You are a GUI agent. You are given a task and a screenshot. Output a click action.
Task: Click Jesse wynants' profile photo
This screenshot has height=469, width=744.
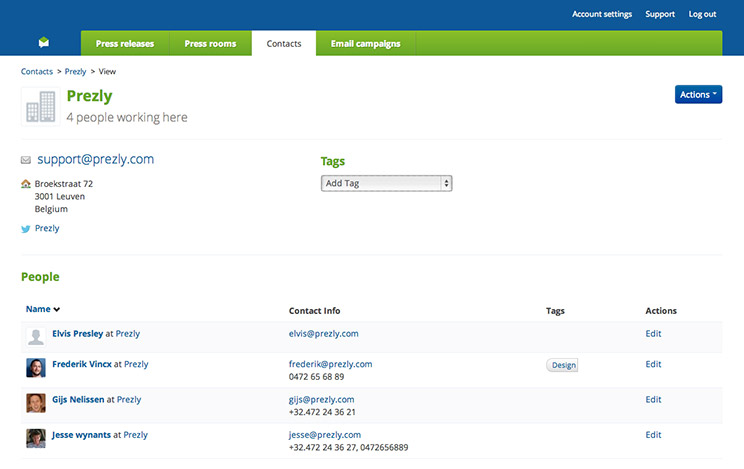pos(36,438)
